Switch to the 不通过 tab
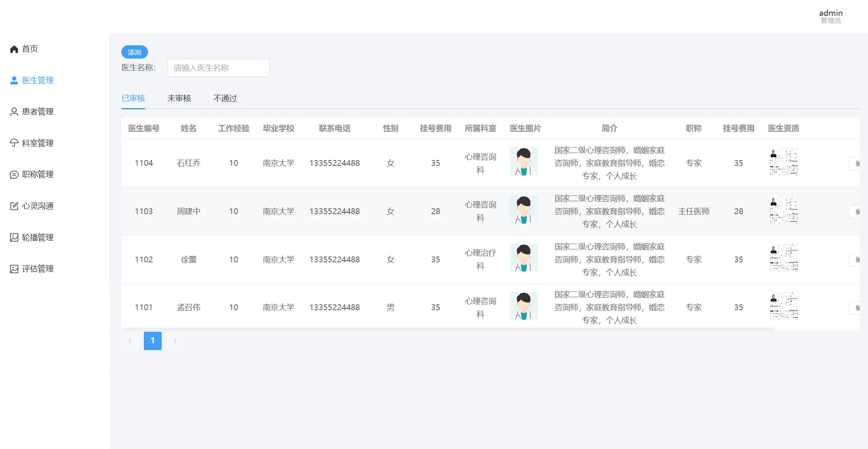Image resolution: width=868 pixels, height=449 pixels. (225, 99)
